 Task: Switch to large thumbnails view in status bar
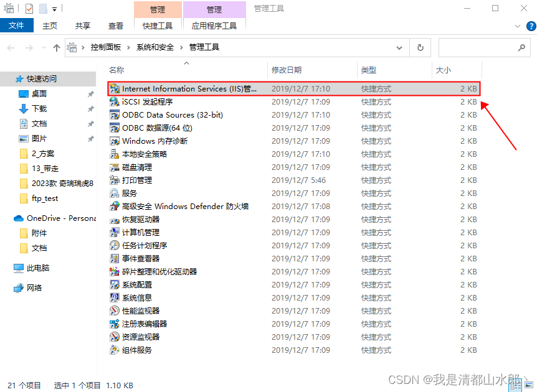528,386
